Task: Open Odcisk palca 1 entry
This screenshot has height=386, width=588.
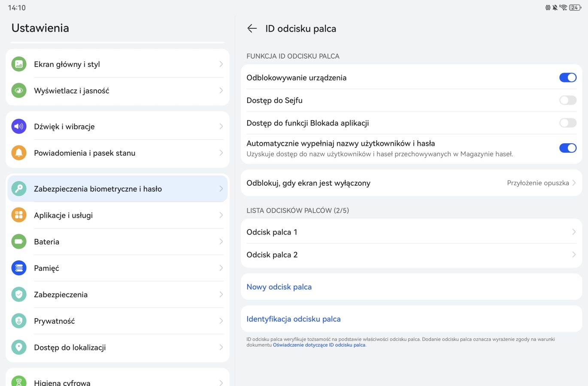Action: point(411,232)
